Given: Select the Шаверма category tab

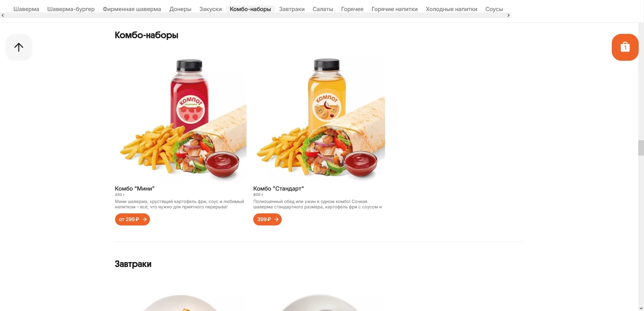Looking at the screenshot, I should click(26, 9).
